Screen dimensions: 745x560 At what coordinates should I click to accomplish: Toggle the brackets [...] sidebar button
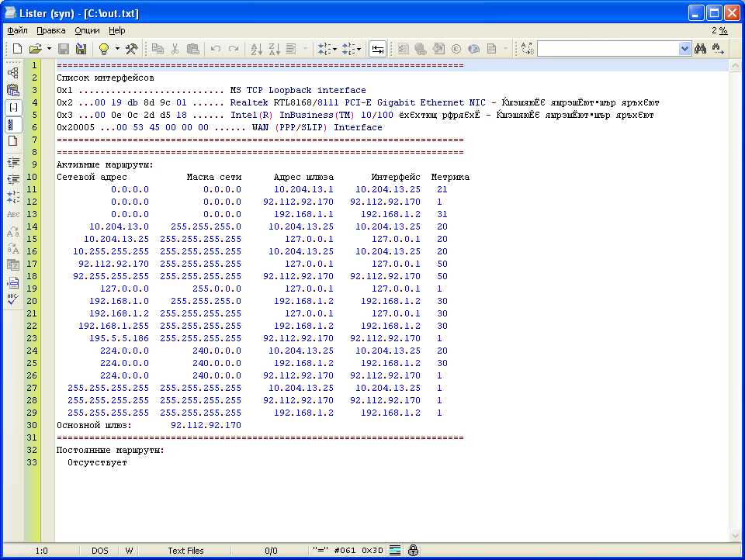(x=13, y=107)
